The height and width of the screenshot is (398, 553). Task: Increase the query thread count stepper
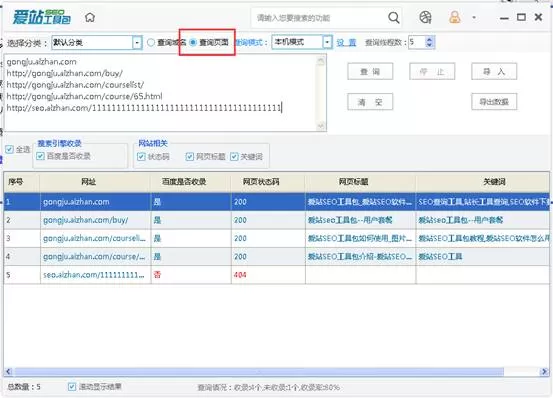[x=429, y=39]
